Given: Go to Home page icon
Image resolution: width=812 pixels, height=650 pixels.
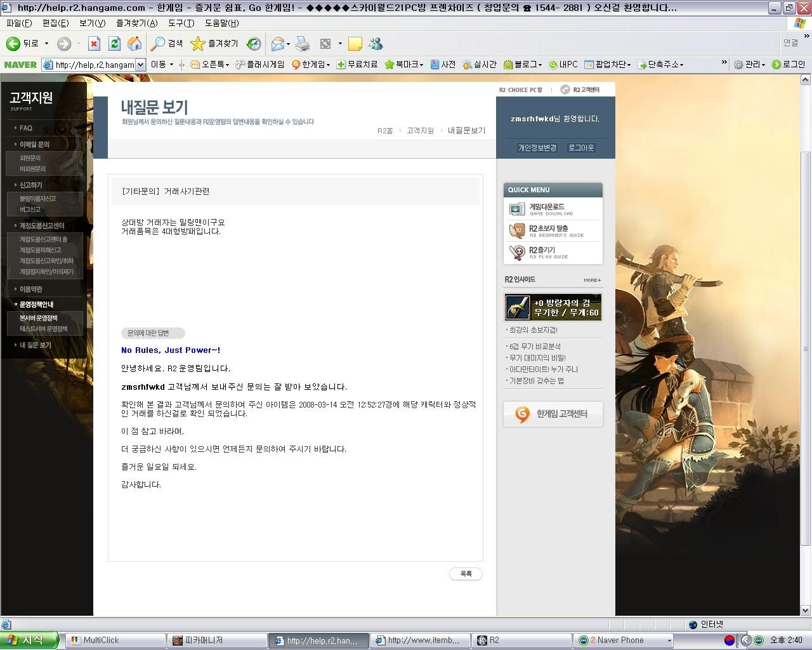Looking at the screenshot, I should click(134, 44).
